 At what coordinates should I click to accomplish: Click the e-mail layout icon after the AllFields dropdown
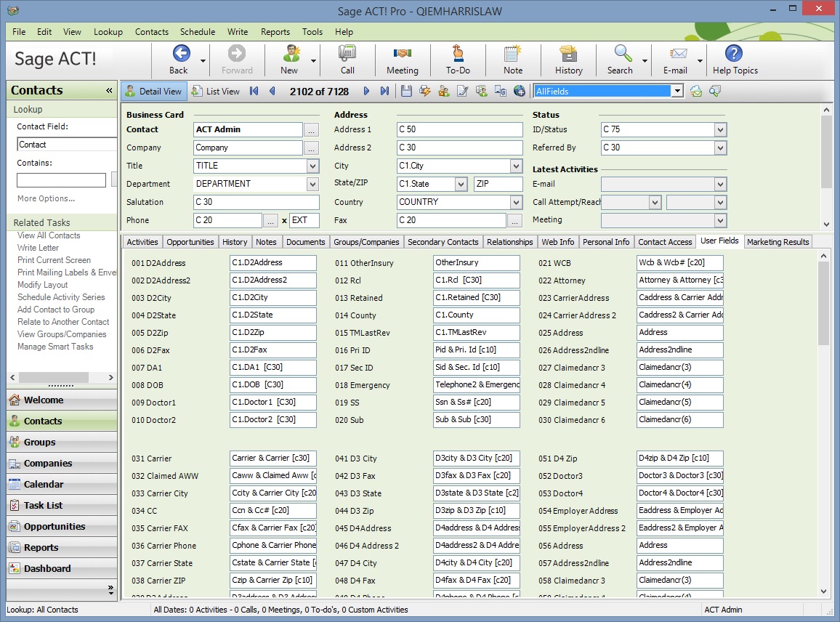(696, 91)
